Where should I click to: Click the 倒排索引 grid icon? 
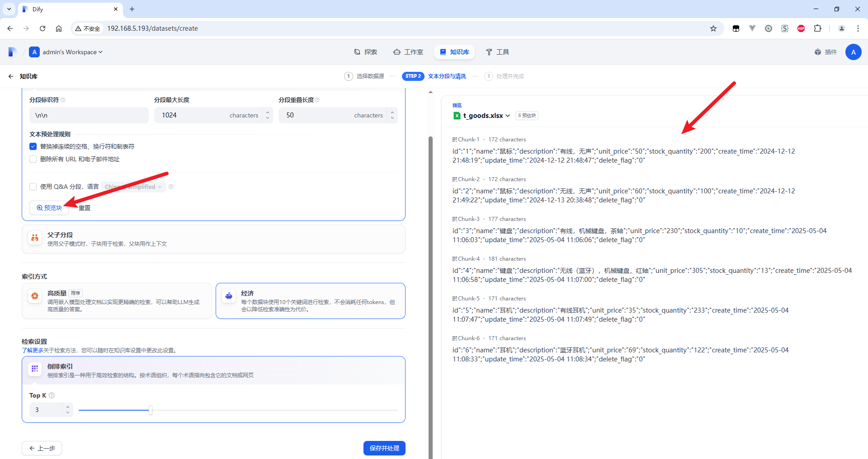[x=35, y=369]
